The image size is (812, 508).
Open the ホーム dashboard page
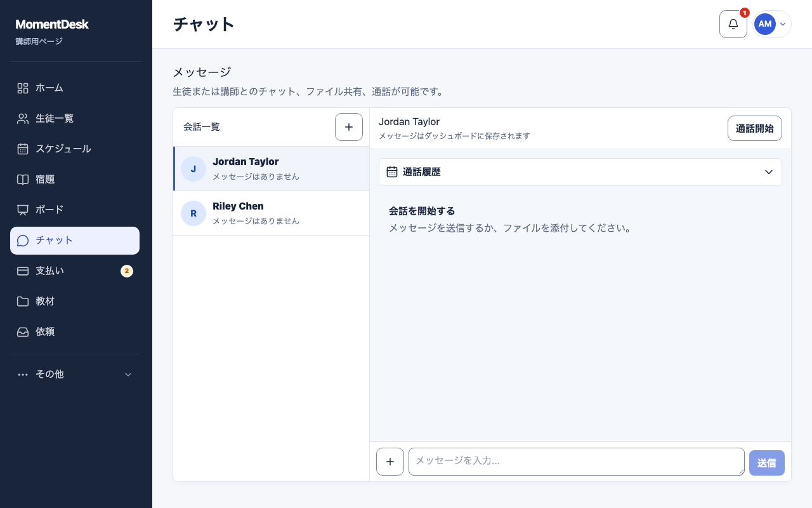(x=75, y=88)
